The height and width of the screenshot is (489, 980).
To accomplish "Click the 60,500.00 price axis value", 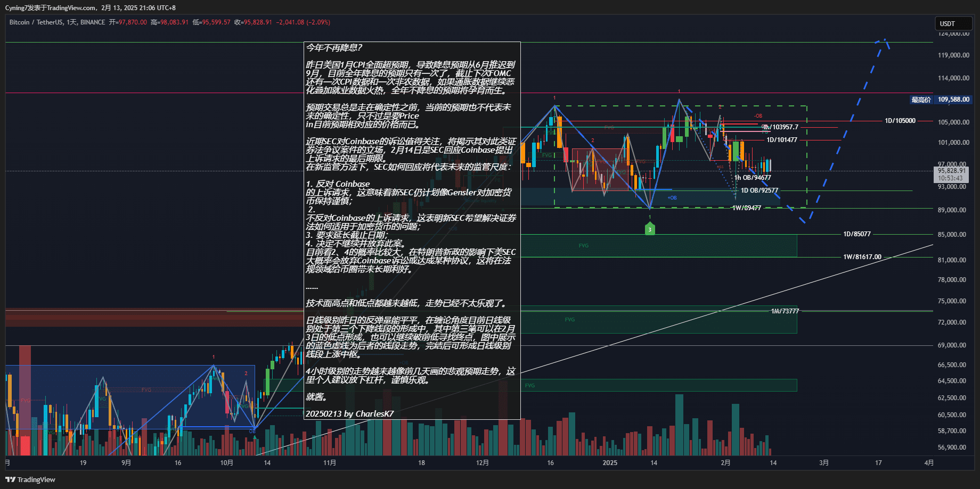I will pos(952,415).
